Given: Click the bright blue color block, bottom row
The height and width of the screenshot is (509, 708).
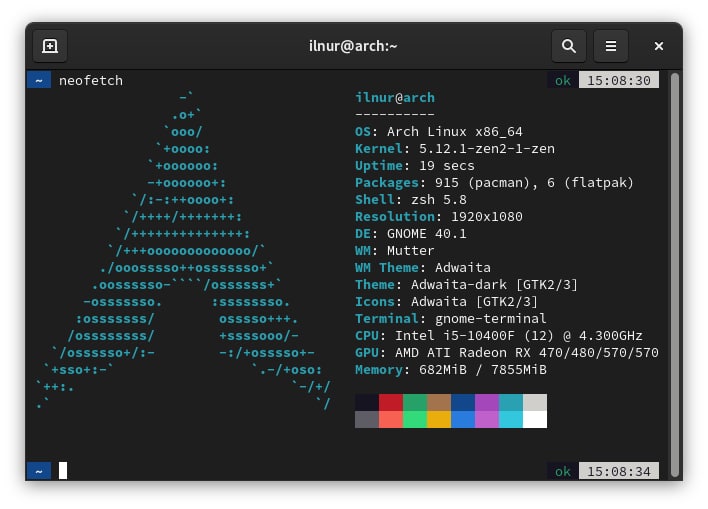Looking at the screenshot, I should click(463, 420).
